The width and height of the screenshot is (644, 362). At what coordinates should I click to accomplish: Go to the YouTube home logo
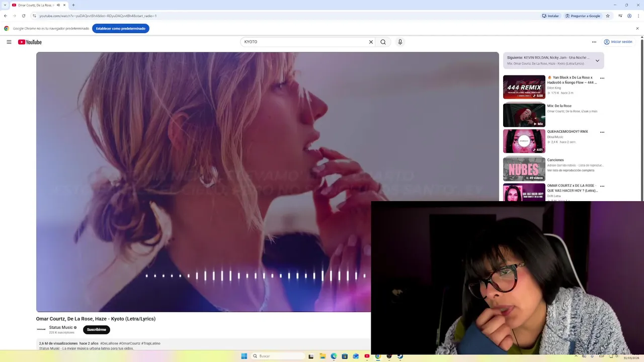click(30, 42)
